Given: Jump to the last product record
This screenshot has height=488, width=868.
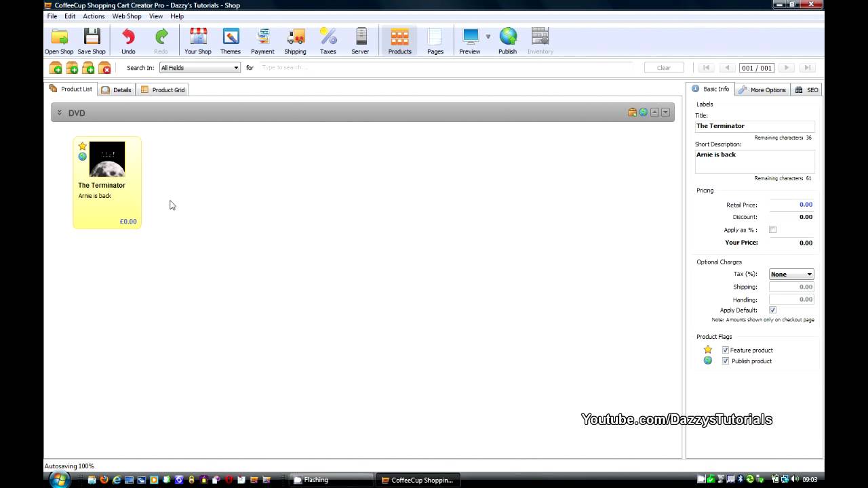Looking at the screenshot, I should coord(807,68).
